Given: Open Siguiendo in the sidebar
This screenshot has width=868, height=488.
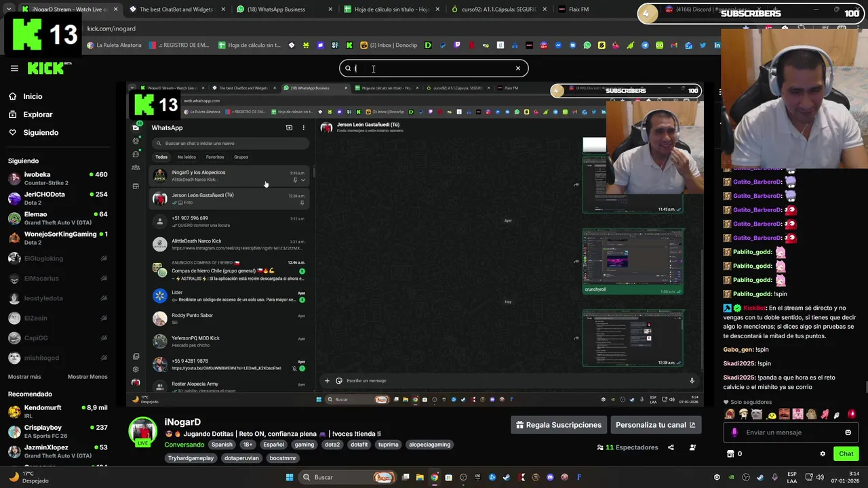Looking at the screenshot, I should [41, 132].
